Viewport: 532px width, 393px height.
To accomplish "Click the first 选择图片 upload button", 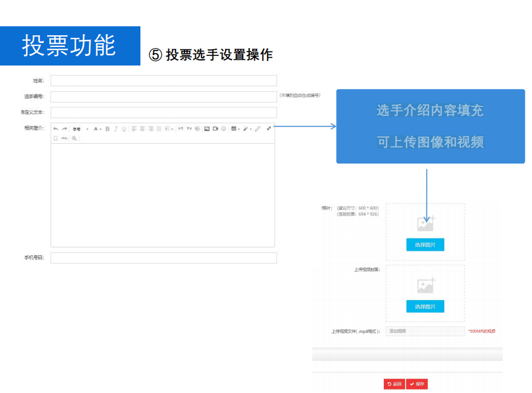I will click(x=425, y=245).
